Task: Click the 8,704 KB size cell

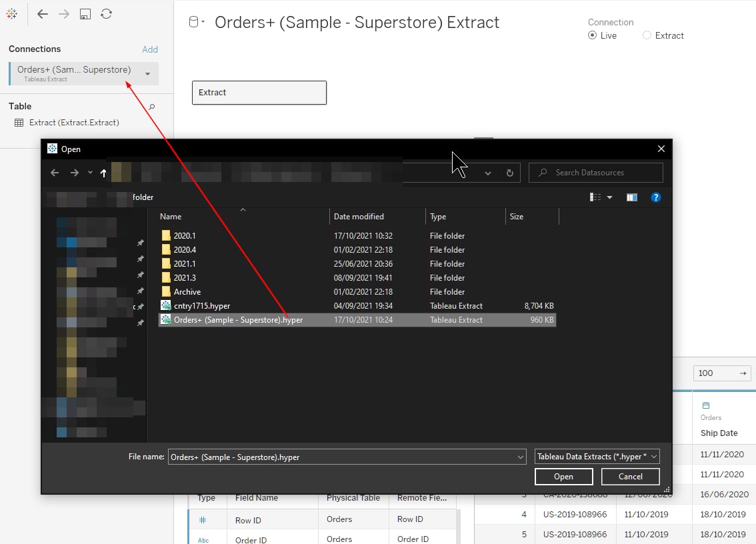Action: (539, 306)
